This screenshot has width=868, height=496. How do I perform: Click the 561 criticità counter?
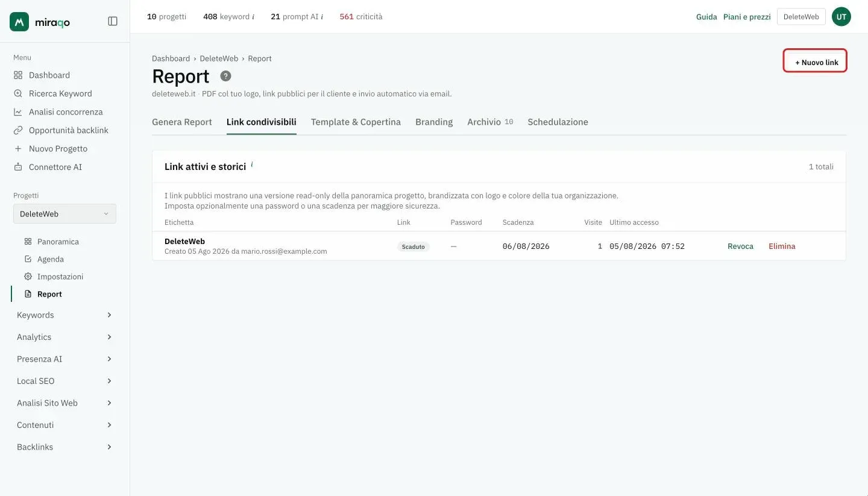(360, 17)
